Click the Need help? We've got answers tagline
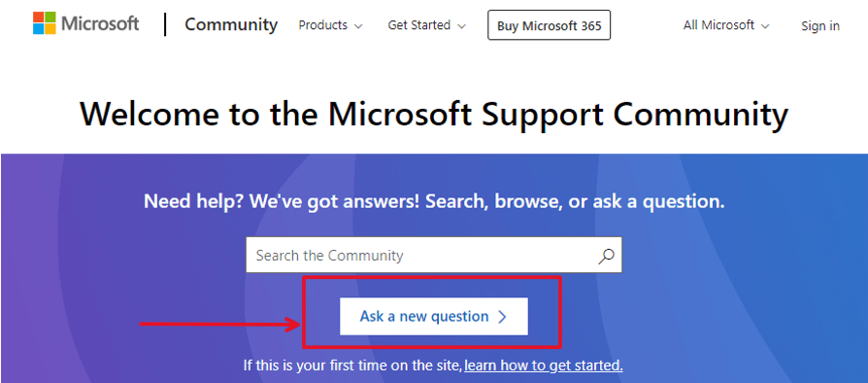 pos(434,201)
